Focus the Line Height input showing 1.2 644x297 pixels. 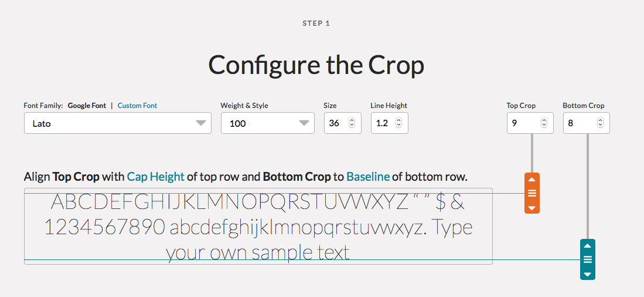coord(389,123)
